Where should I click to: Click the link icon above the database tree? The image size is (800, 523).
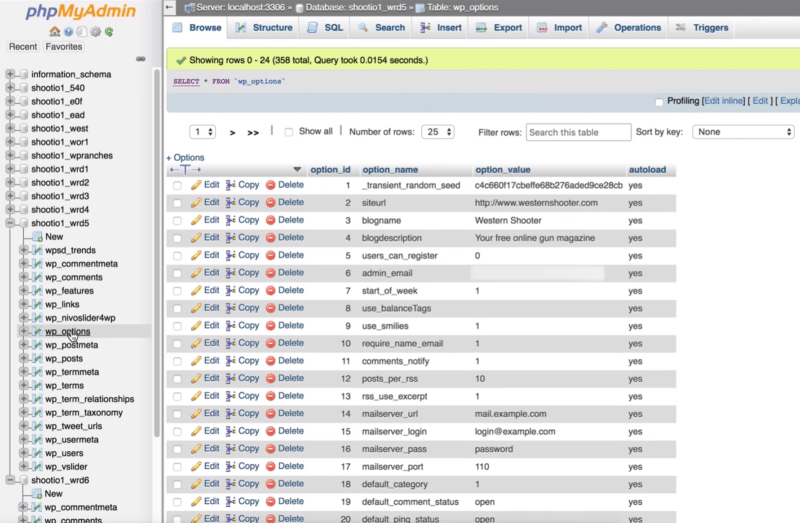[x=141, y=59]
